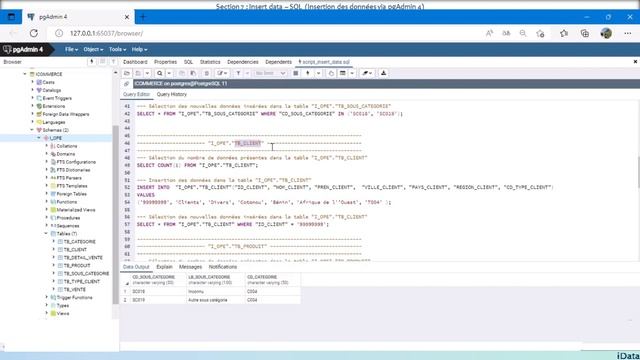This screenshot has height=360, width=640.
Task: Open the No limit rows combo box
Action: click(x=270, y=73)
